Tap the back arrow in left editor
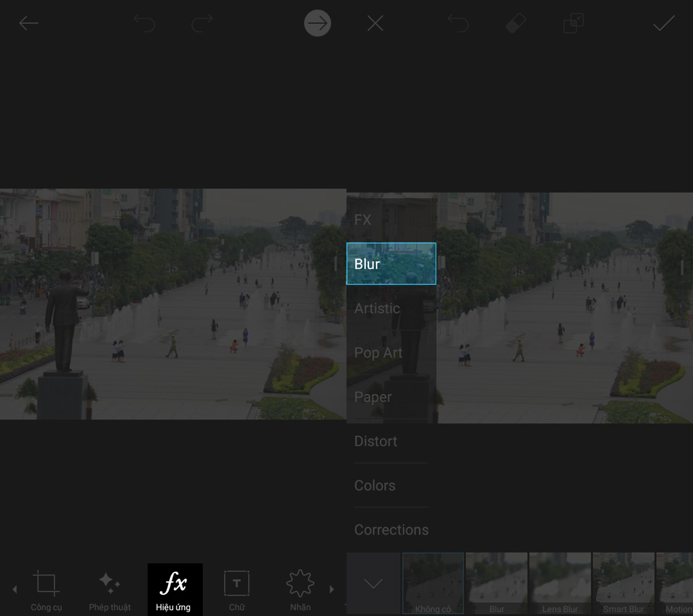This screenshot has width=693, height=616. [x=29, y=24]
